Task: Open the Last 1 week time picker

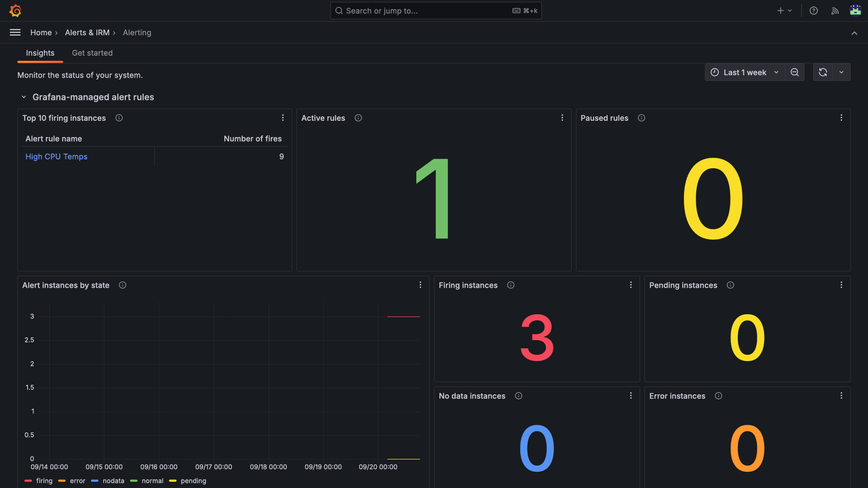Action: pyautogui.click(x=745, y=72)
